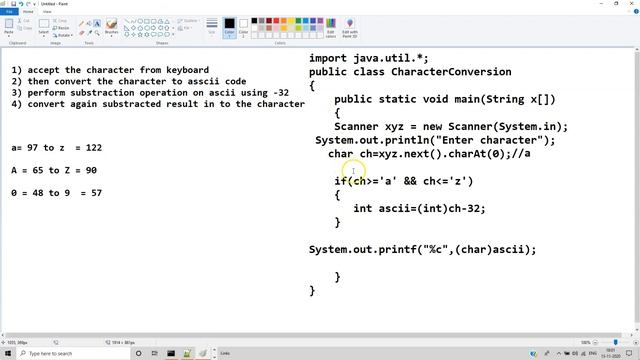640x360 pixels.
Task: Select the Text tool
Action: [x=97, y=24]
